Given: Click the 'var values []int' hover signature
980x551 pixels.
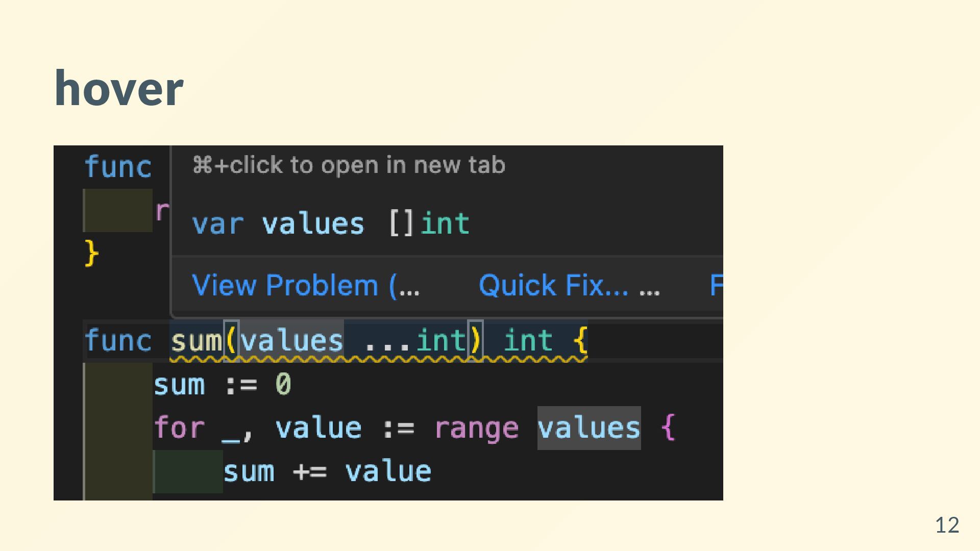Looking at the screenshot, I should click(330, 223).
